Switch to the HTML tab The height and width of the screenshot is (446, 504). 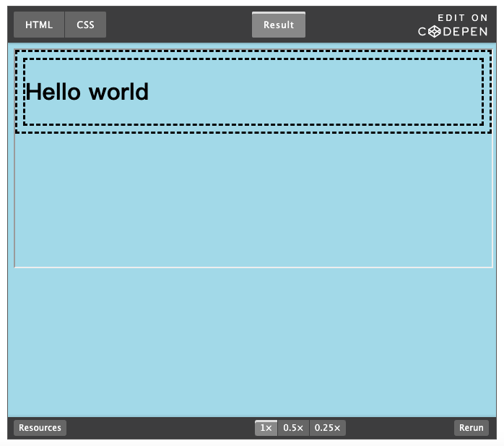tap(39, 25)
